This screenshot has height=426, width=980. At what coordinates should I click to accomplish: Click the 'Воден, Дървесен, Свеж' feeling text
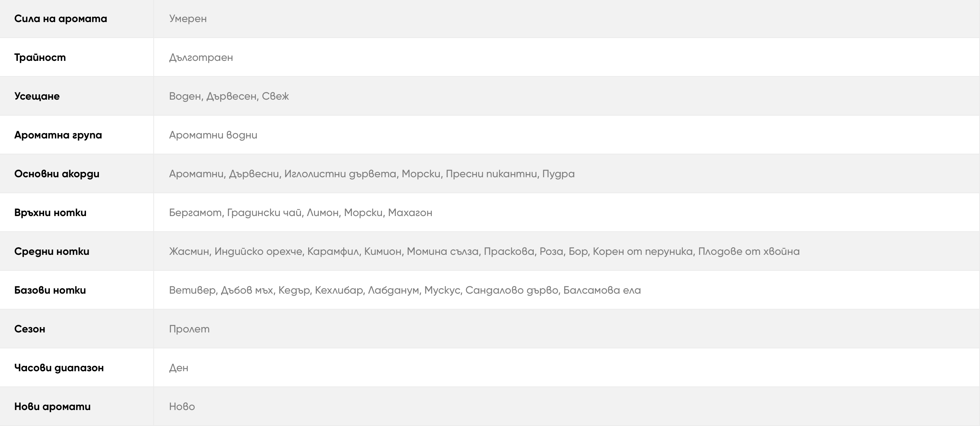click(229, 96)
